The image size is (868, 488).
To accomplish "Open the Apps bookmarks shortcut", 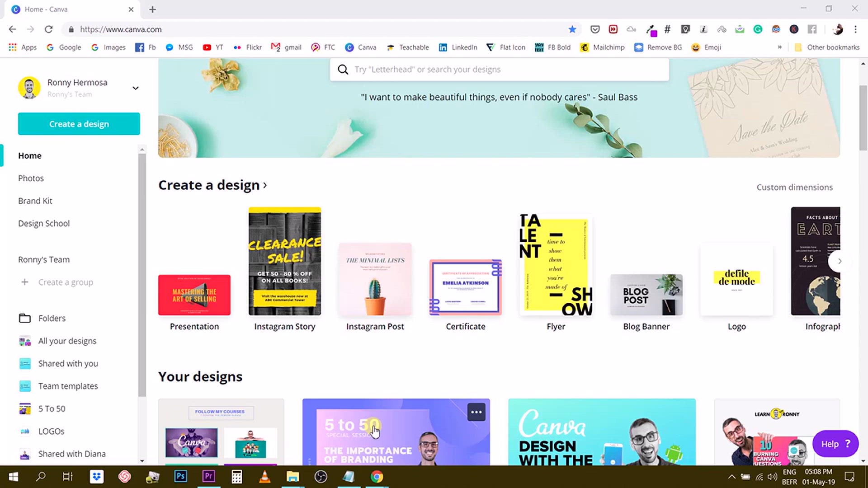I will tap(23, 47).
